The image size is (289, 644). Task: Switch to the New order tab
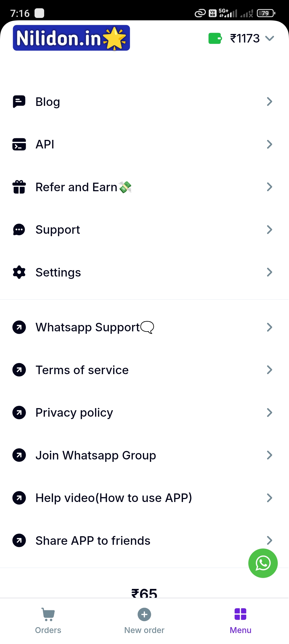point(144,620)
